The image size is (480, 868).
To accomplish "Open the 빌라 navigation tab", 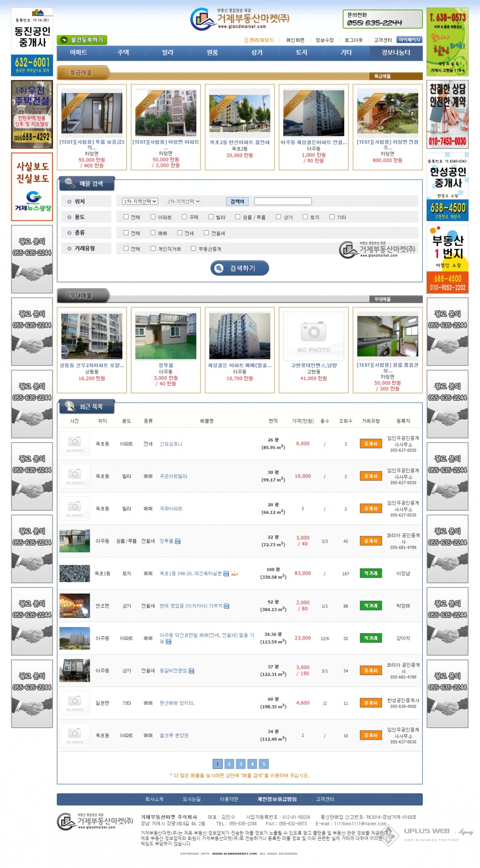I will 168,53.
